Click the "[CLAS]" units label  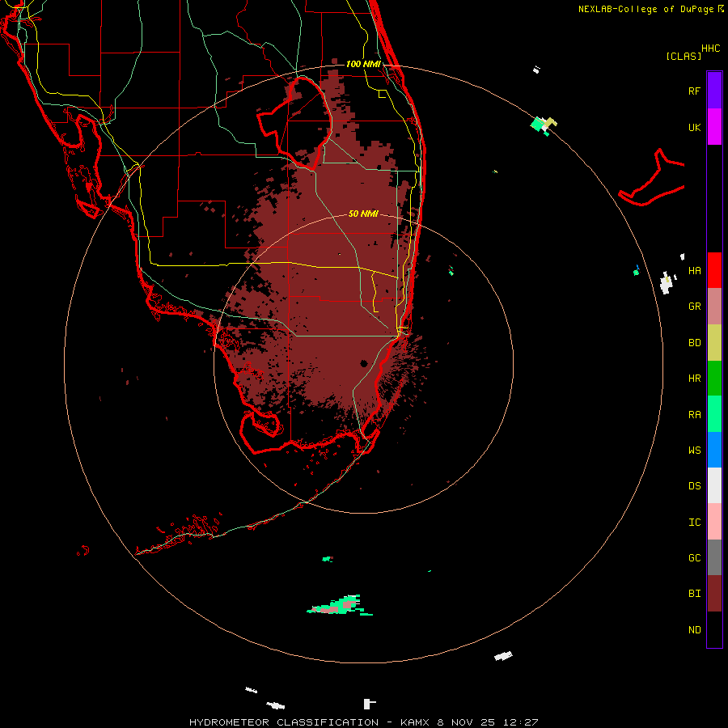[684, 56]
